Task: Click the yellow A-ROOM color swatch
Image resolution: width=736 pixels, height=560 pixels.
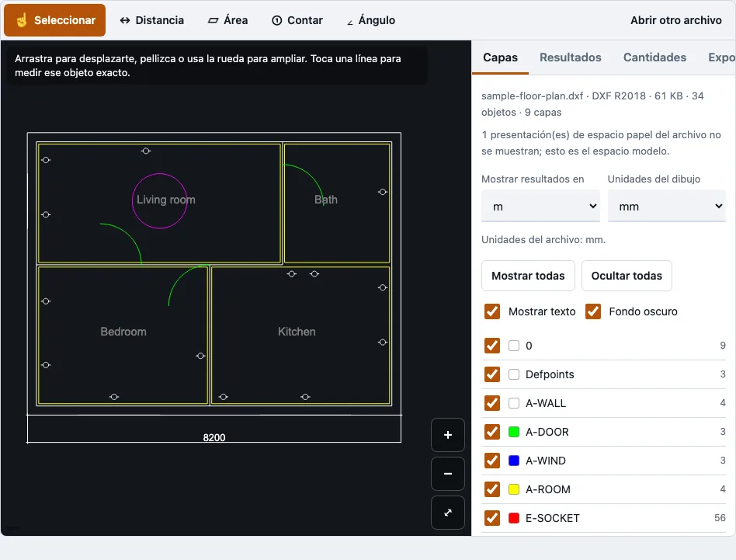Action: 514,489
